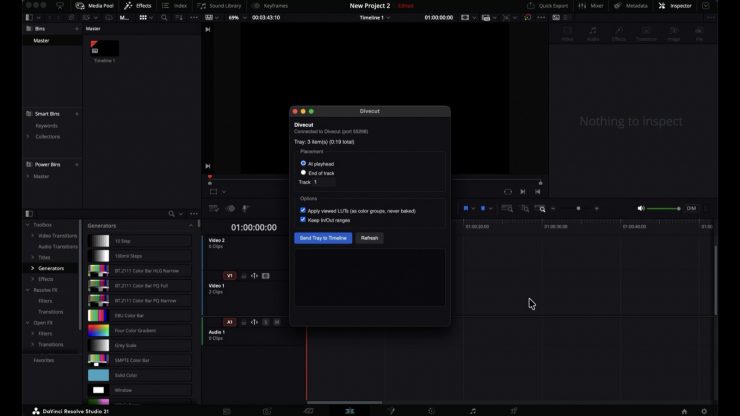
Task: Click the media pool search magnifier icon
Action: 164,17
